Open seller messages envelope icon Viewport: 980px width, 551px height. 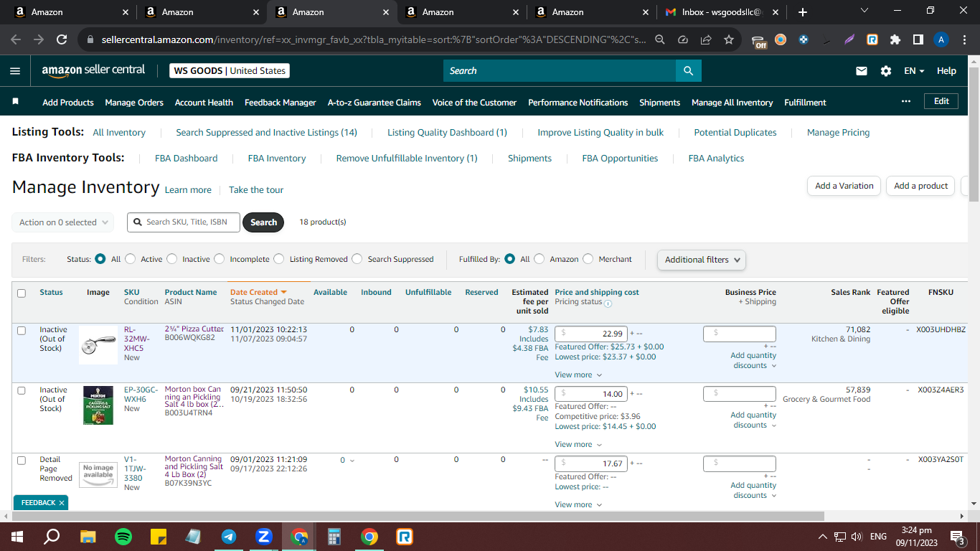(x=862, y=71)
